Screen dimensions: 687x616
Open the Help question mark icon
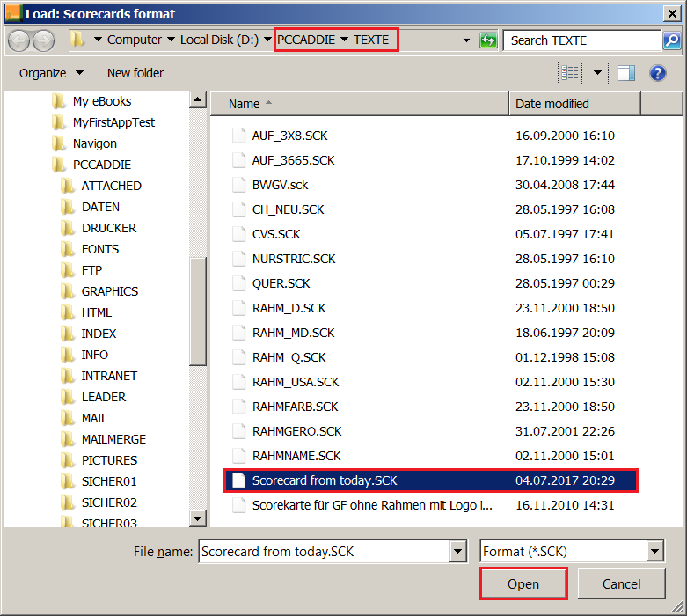[x=657, y=73]
